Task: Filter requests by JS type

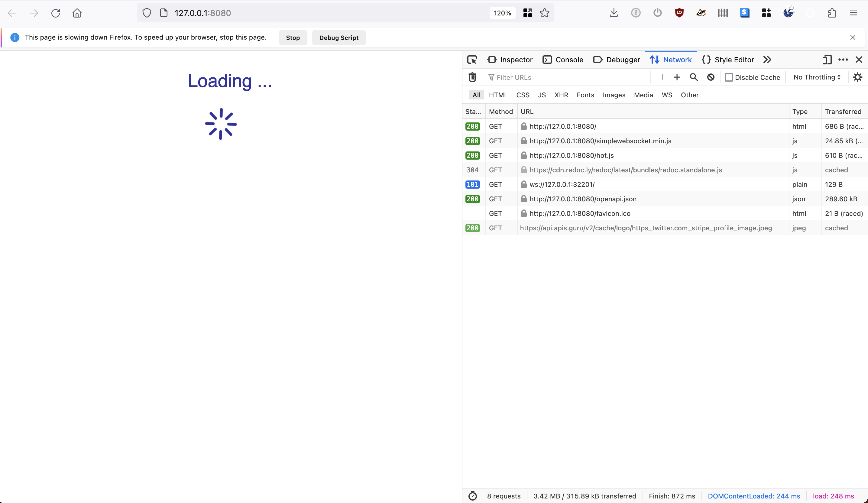Action: [x=542, y=95]
